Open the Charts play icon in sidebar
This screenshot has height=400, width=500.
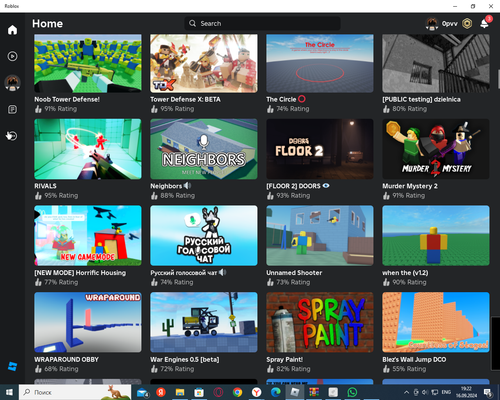(x=12, y=56)
